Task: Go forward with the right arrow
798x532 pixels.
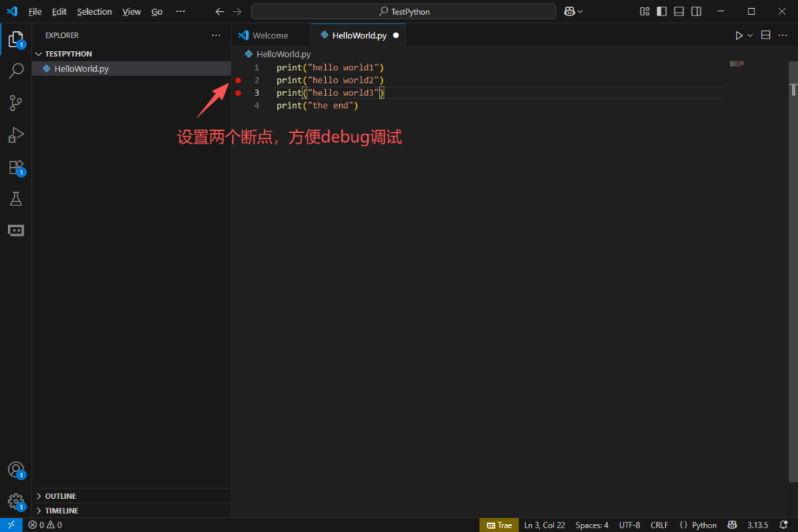Action: click(x=237, y=11)
